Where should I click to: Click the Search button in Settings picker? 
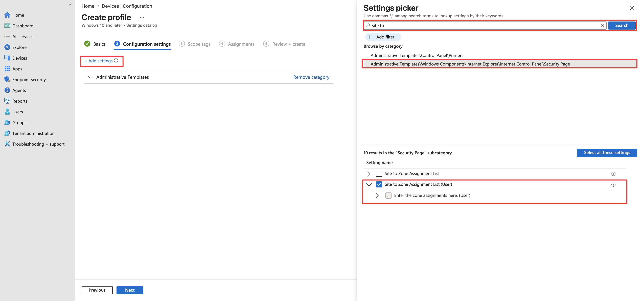tap(622, 26)
